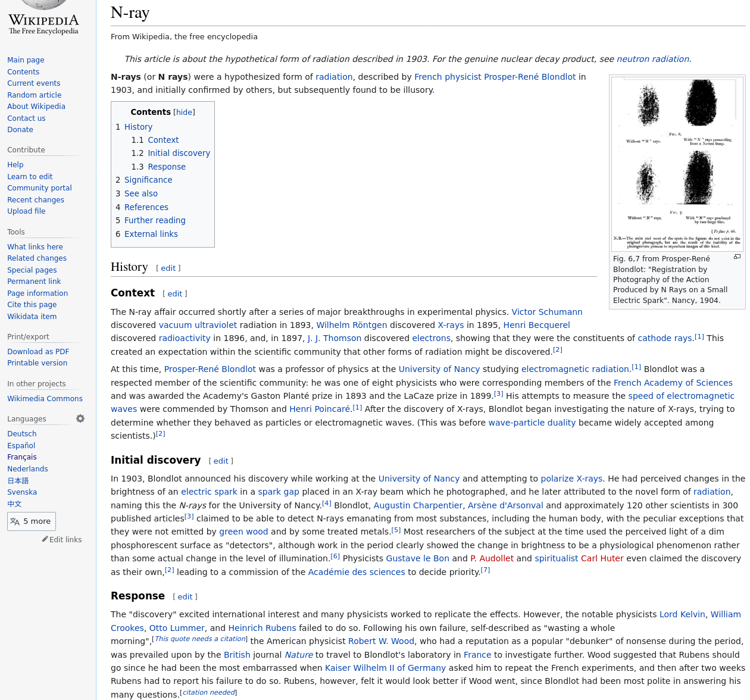This screenshot has width=750, height=700.
Task: Open Wikimedia Commons project link
Action: click(45, 399)
